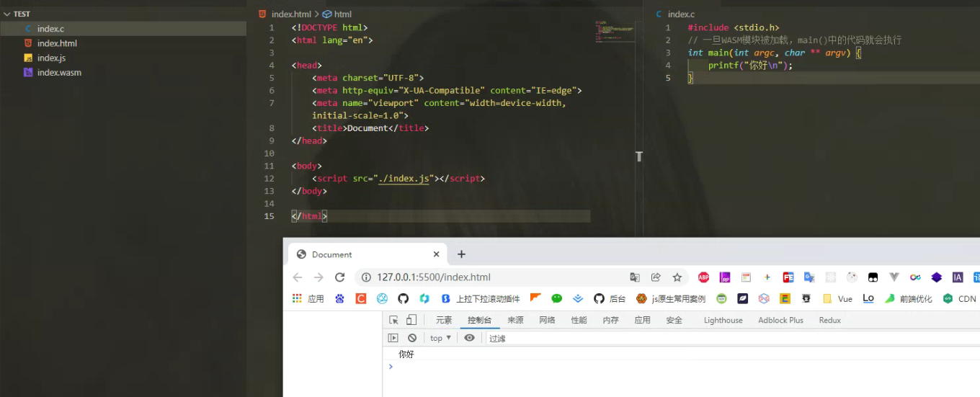Click the Adblock Plus extension icon

click(x=703, y=277)
